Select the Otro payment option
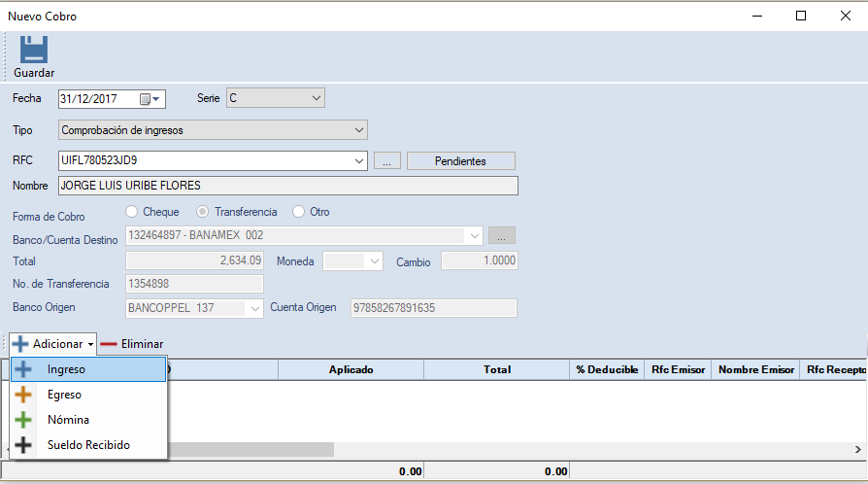 click(299, 211)
